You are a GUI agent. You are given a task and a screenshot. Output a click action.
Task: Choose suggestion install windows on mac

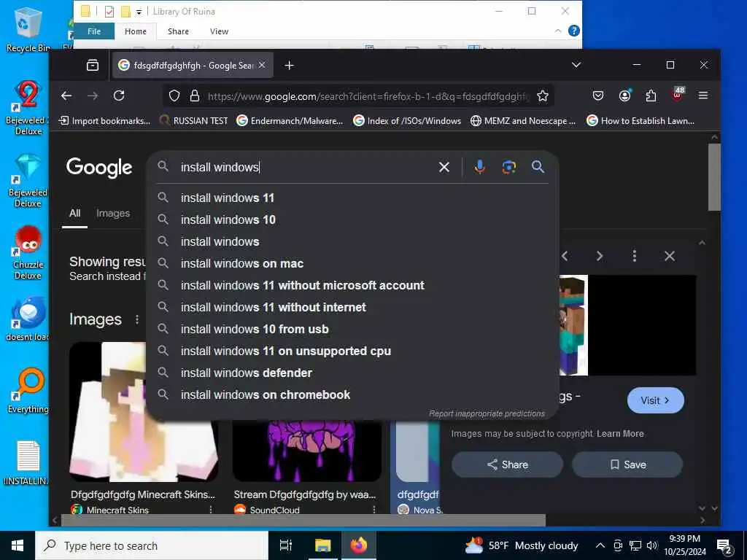click(x=352, y=263)
